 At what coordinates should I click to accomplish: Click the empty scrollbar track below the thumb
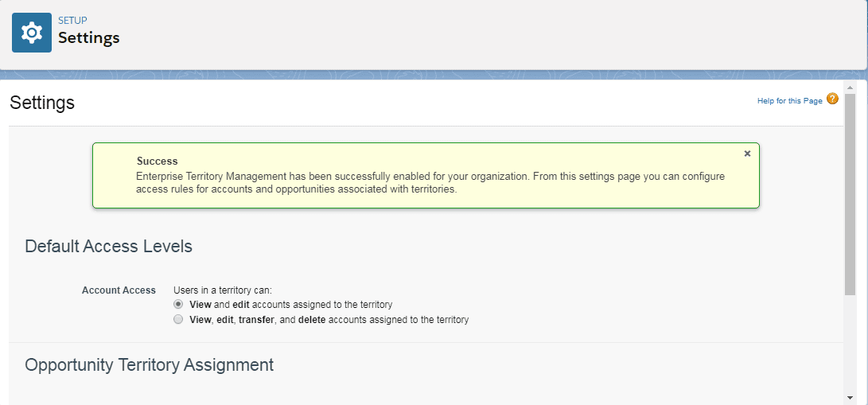(850, 343)
